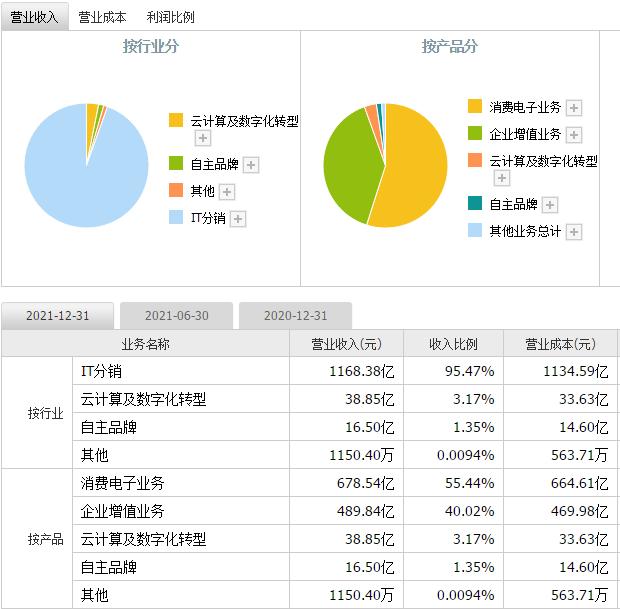Click the 按行业分 chart title

click(x=151, y=46)
